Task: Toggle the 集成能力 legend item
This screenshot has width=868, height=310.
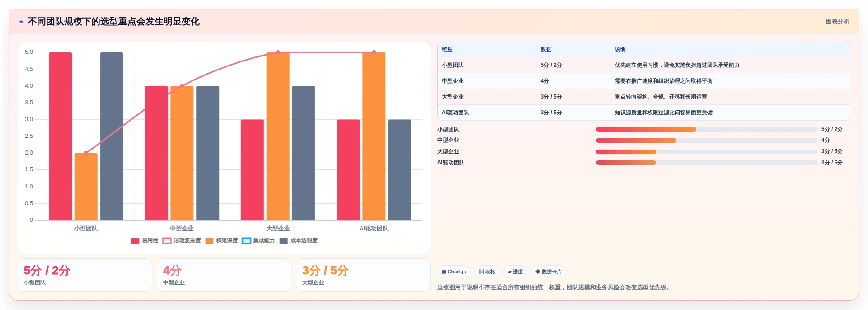Action: click(x=258, y=240)
